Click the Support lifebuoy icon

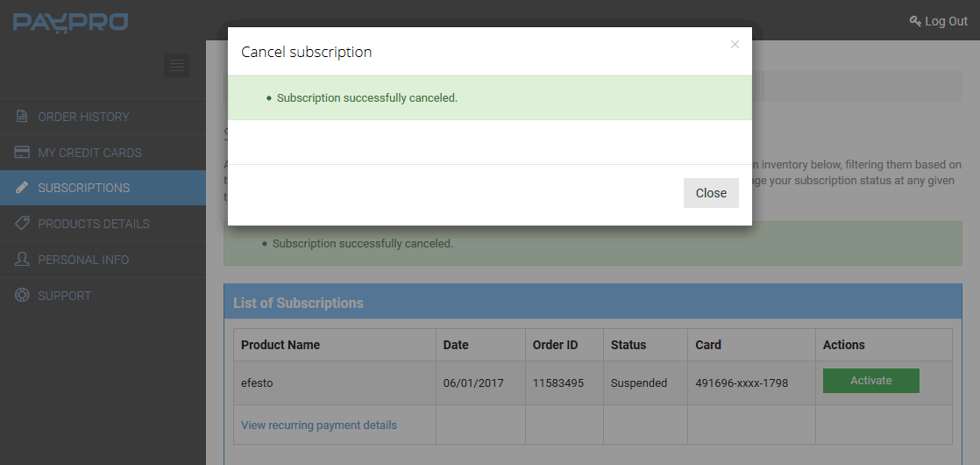(x=22, y=296)
